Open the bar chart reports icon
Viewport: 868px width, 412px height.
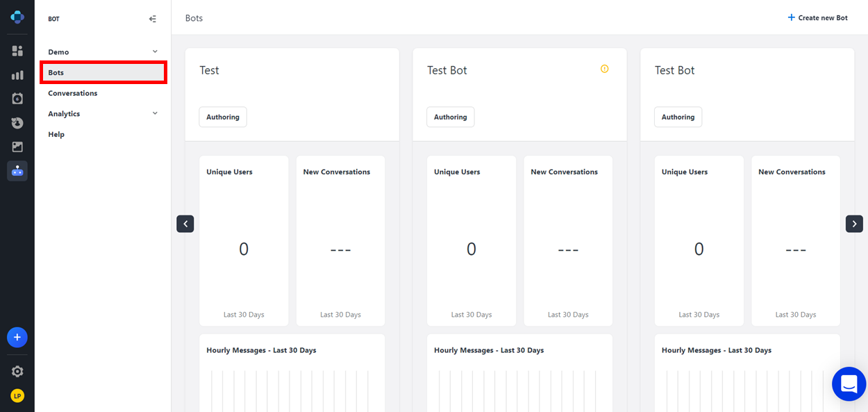(17, 75)
